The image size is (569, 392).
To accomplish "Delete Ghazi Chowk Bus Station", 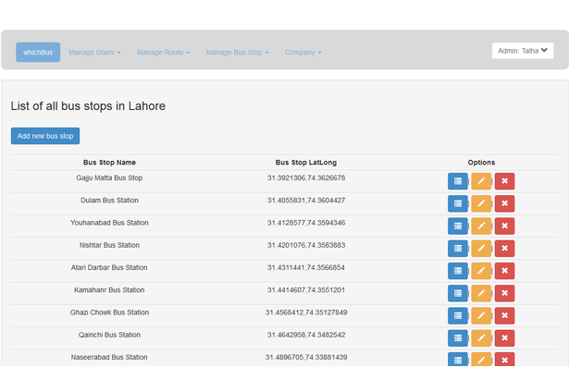I will pos(504,316).
